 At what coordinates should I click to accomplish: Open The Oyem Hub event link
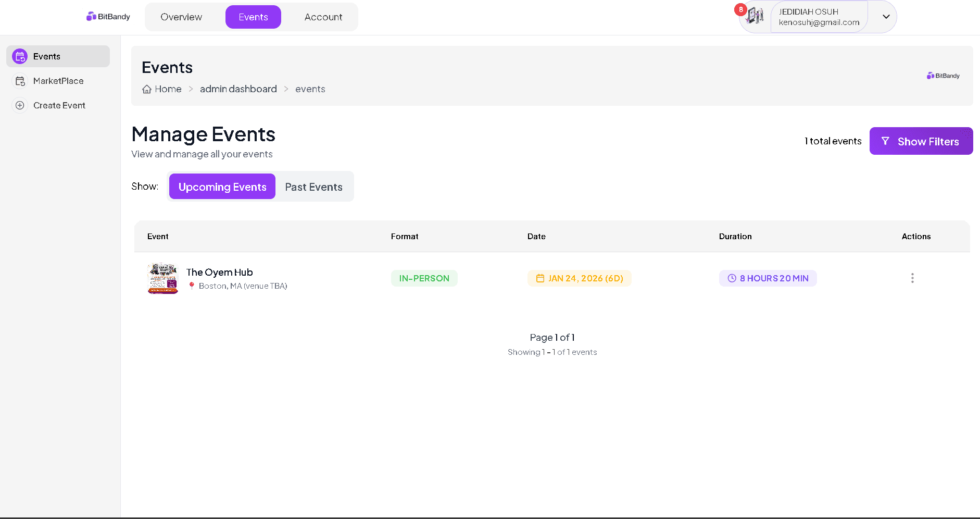(219, 271)
